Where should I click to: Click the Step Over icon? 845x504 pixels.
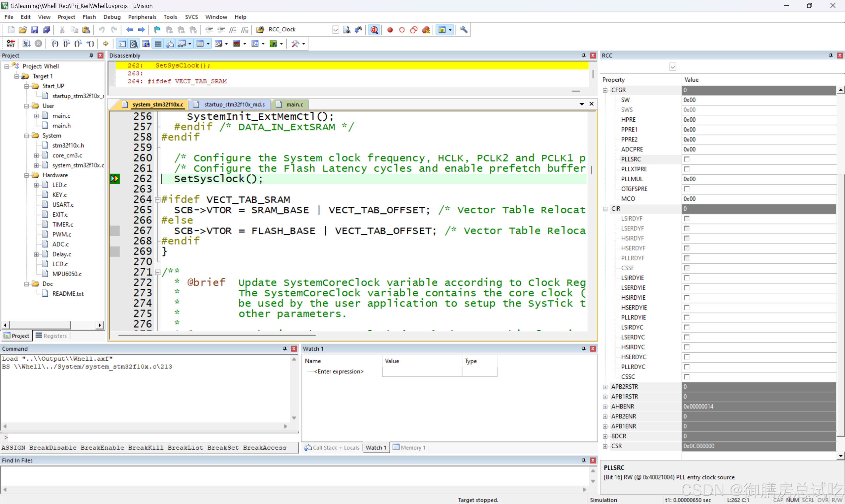[67, 44]
